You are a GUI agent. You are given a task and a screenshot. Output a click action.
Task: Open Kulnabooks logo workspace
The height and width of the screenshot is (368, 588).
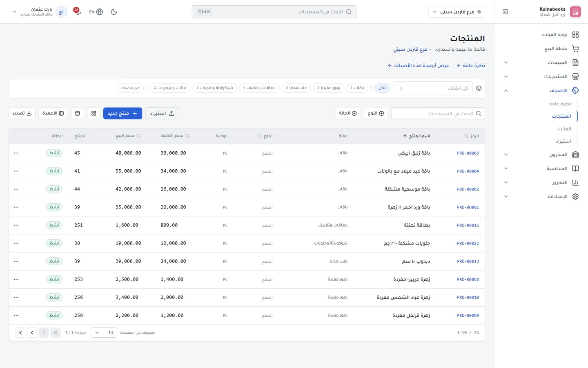[x=575, y=12]
